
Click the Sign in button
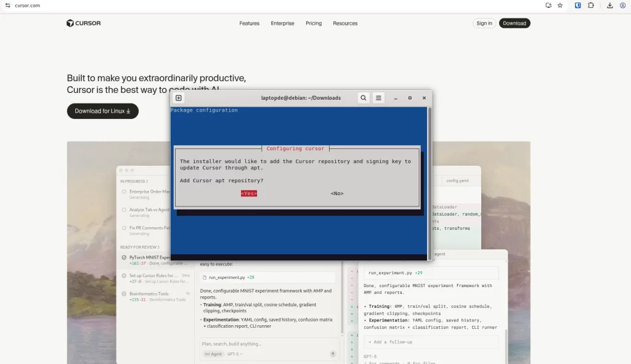(x=484, y=23)
